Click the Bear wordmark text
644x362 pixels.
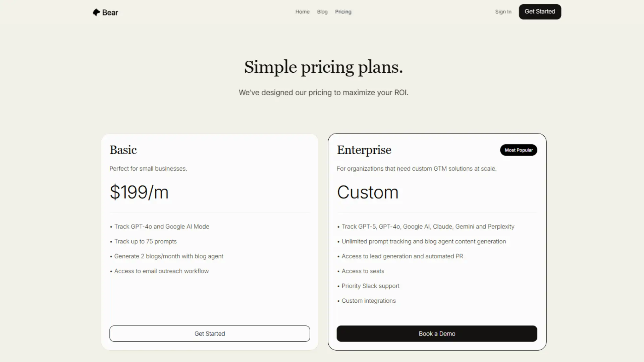(110, 12)
